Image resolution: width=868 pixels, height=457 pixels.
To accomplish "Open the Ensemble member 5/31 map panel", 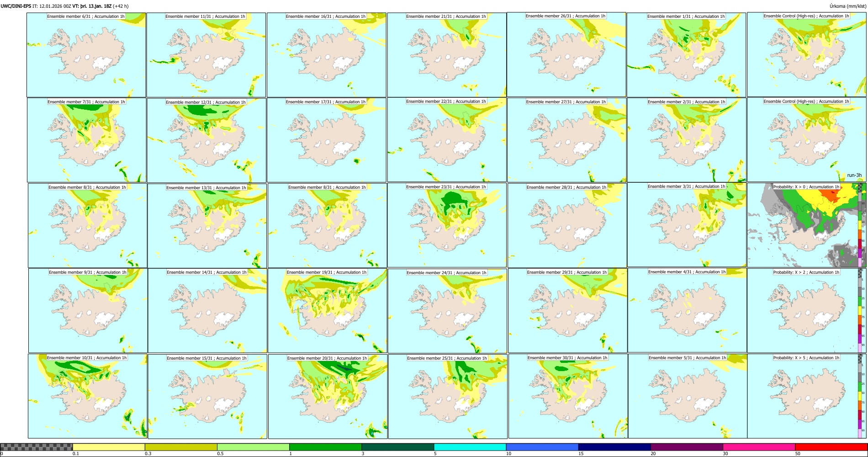I will coord(688,396).
